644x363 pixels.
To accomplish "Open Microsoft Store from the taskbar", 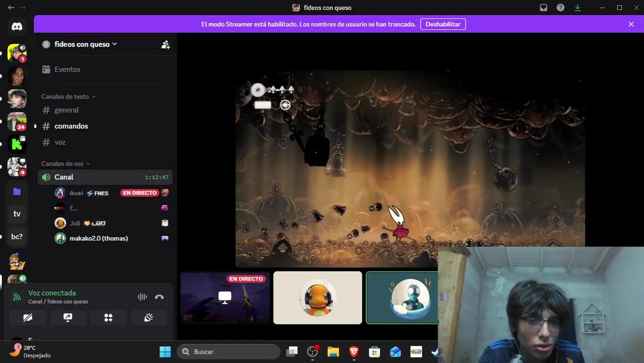I will click(374, 352).
